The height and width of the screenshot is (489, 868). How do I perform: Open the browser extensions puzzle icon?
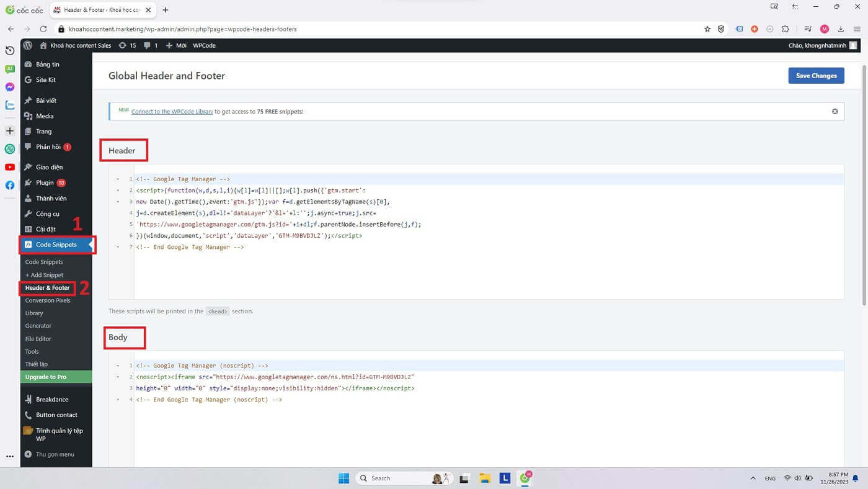coord(786,29)
